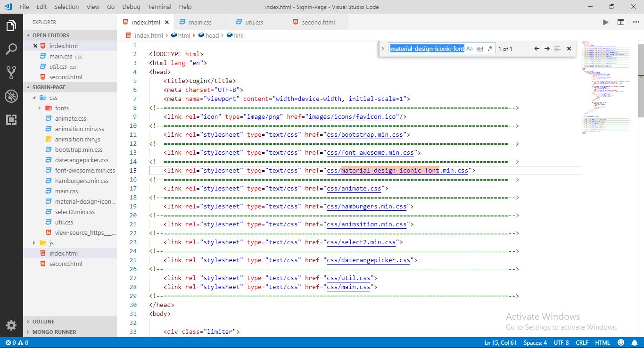This screenshot has width=644, height=348.
Task: Go to next match in find widget
Action: (x=547, y=49)
